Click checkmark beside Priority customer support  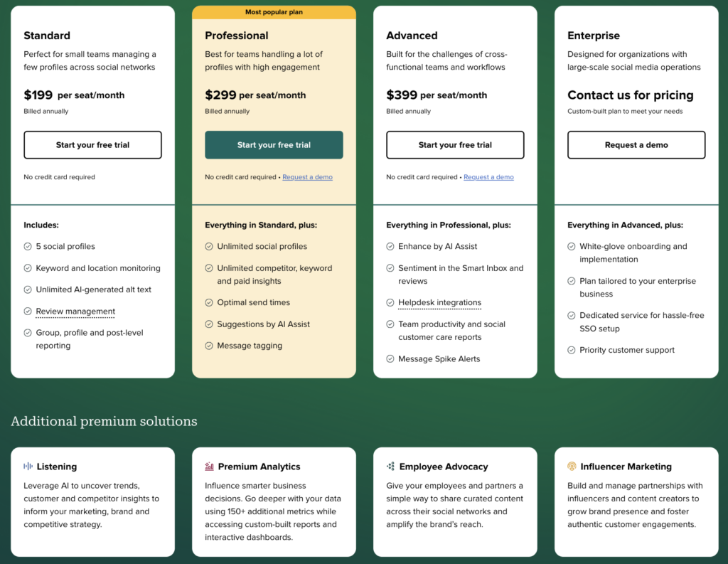[572, 350]
